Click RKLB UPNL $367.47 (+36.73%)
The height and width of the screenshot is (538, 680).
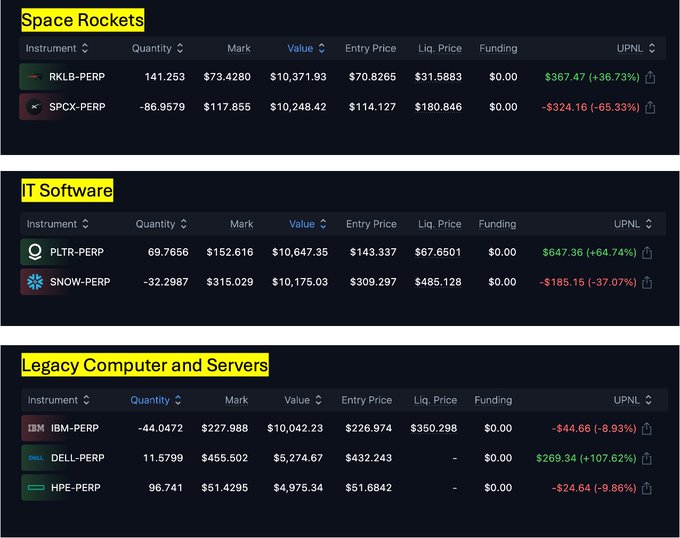coord(592,77)
